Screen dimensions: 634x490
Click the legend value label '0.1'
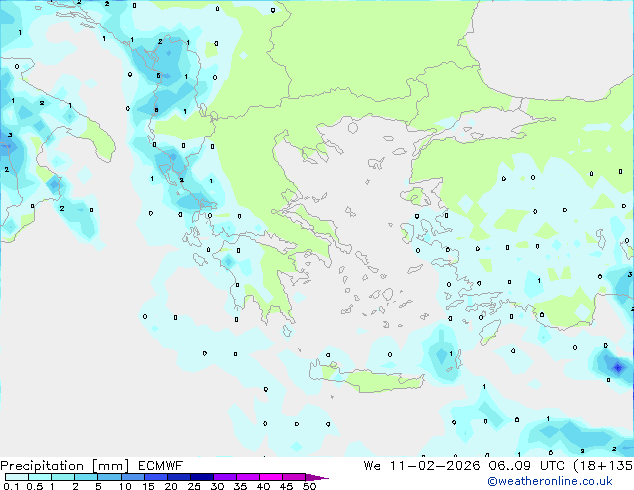pyautogui.click(x=11, y=486)
